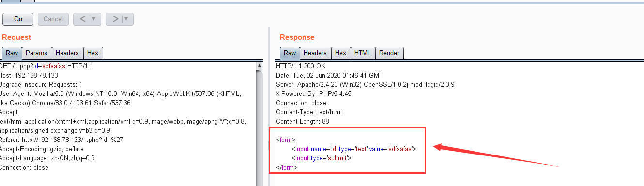This screenshot has height=186, width=644.
Task: Select the Response Raw tab
Action: pos(290,53)
